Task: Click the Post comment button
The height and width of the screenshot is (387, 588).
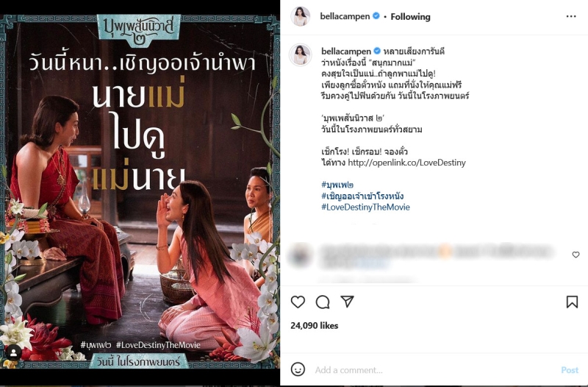Action: (x=570, y=370)
